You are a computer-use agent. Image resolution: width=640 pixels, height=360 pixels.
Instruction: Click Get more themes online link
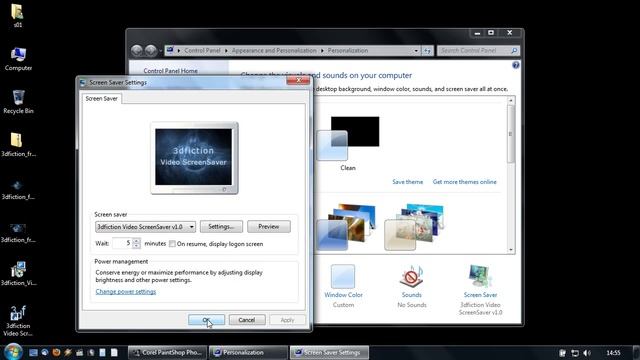tap(464, 182)
